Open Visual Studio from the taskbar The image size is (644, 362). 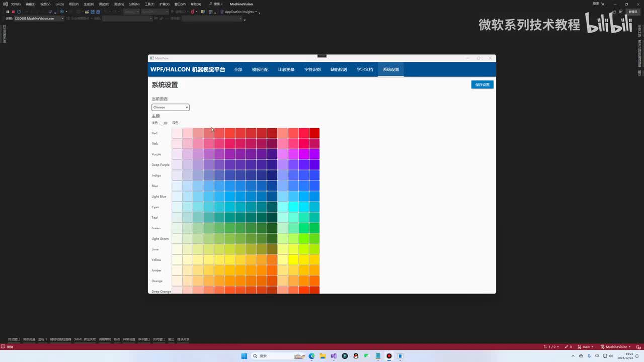point(334,356)
